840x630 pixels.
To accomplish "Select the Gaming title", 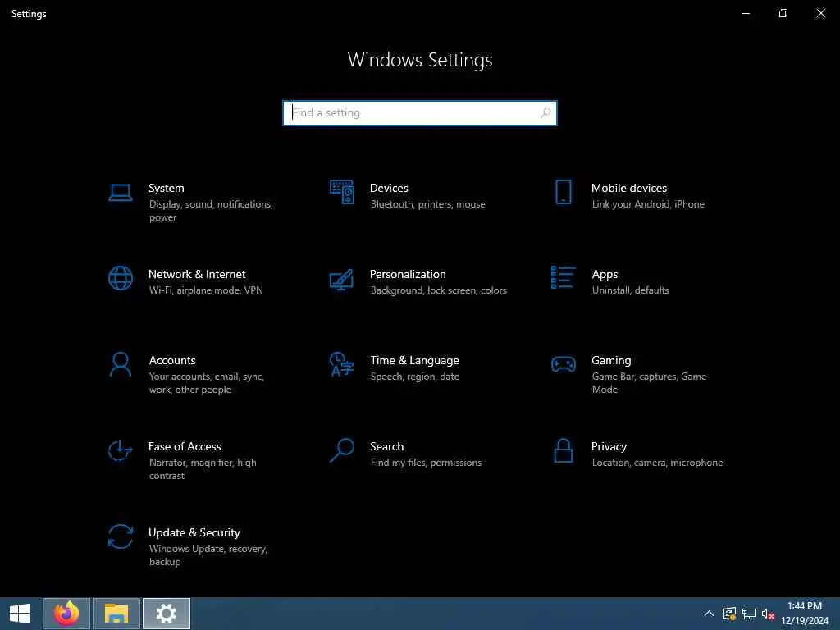I will point(611,361).
